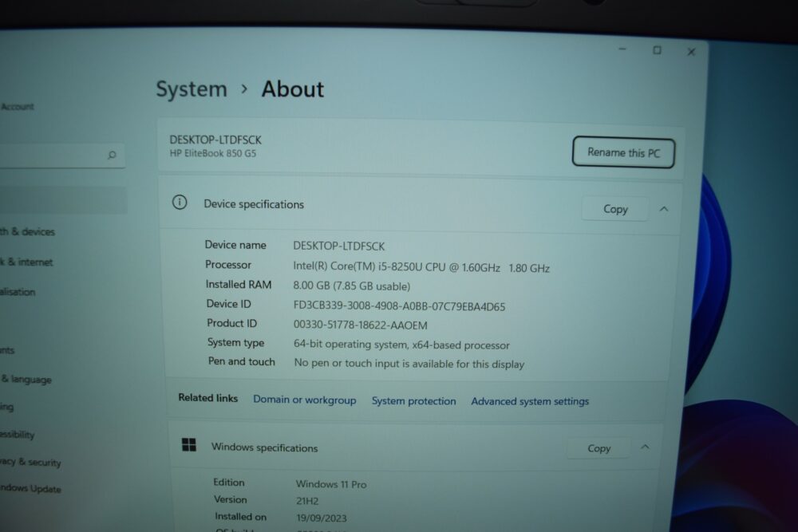Open Time & language sidebar item
798x532 pixels.
click(26, 380)
